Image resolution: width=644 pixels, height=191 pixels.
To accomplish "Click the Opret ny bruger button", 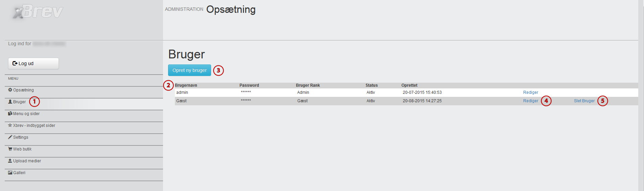I will pos(189,70).
